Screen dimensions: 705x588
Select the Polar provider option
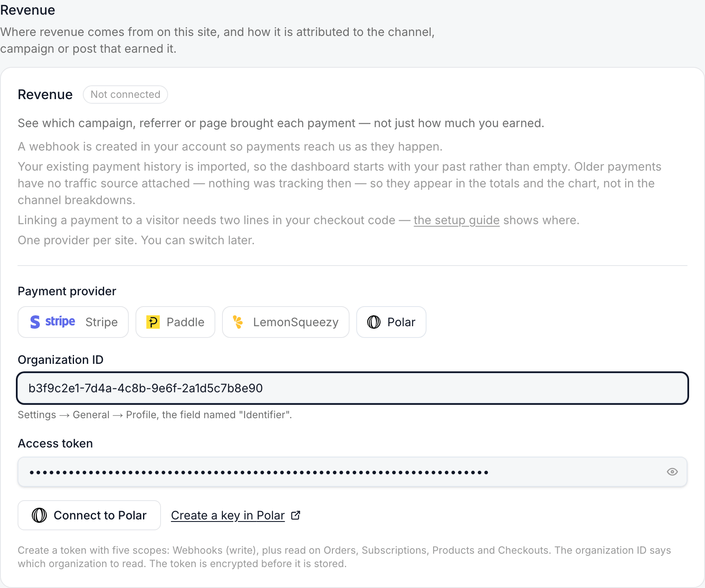[391, 322]
